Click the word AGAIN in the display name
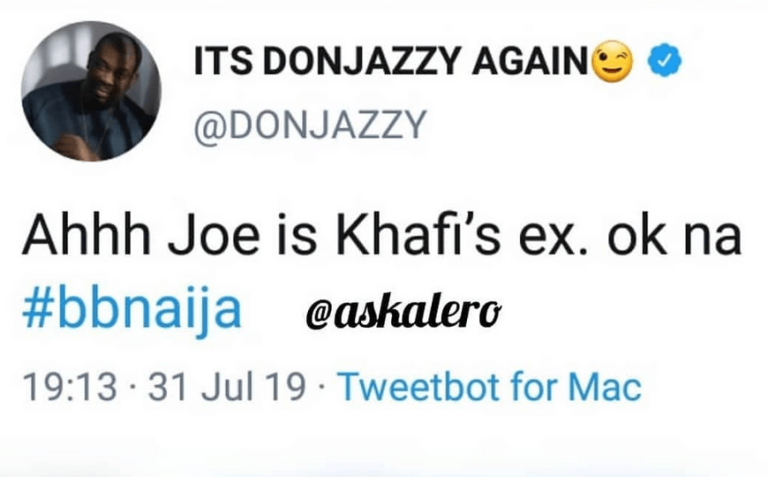 pos(530,62)
